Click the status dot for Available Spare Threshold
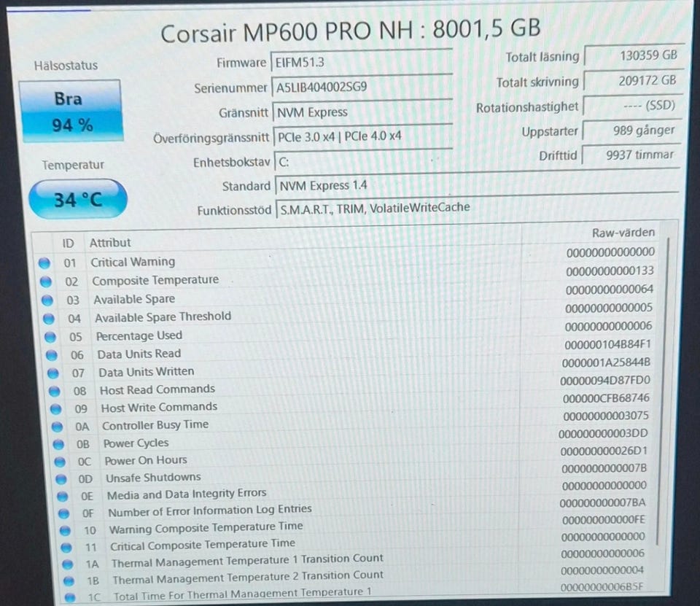Image resolution: width=700 pixels, height=606 pixels. tap(48, 319)
